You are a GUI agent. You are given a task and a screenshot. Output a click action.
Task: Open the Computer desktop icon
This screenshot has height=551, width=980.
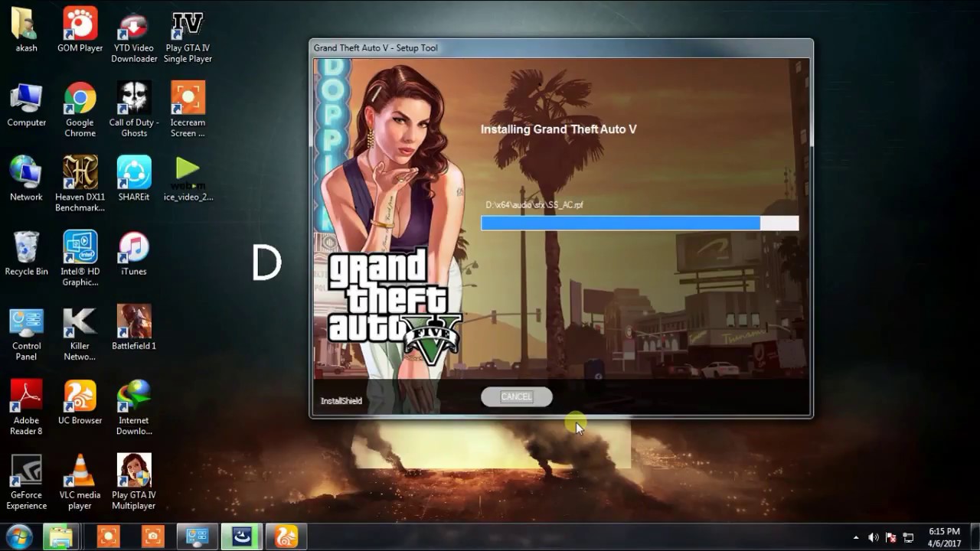[26, 105]
